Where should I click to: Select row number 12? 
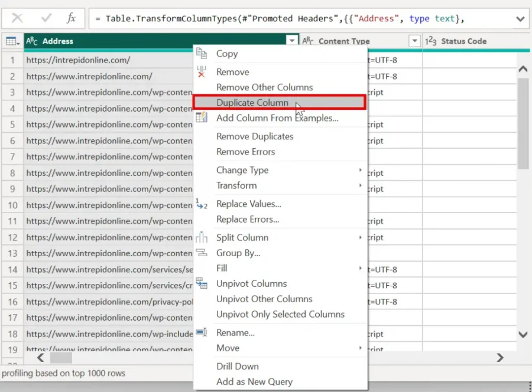[x=12, y=237]
